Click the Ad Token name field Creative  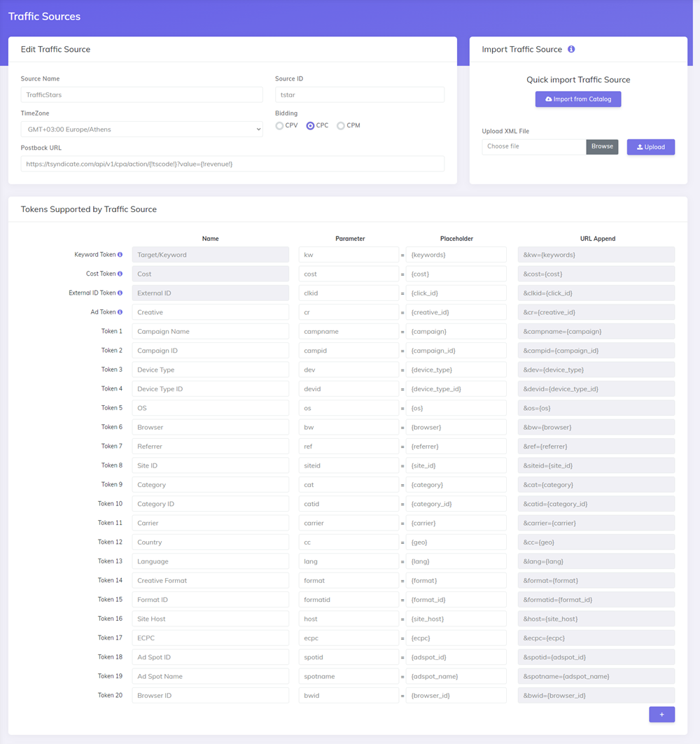pyautogui.click(x=210, y=312)
